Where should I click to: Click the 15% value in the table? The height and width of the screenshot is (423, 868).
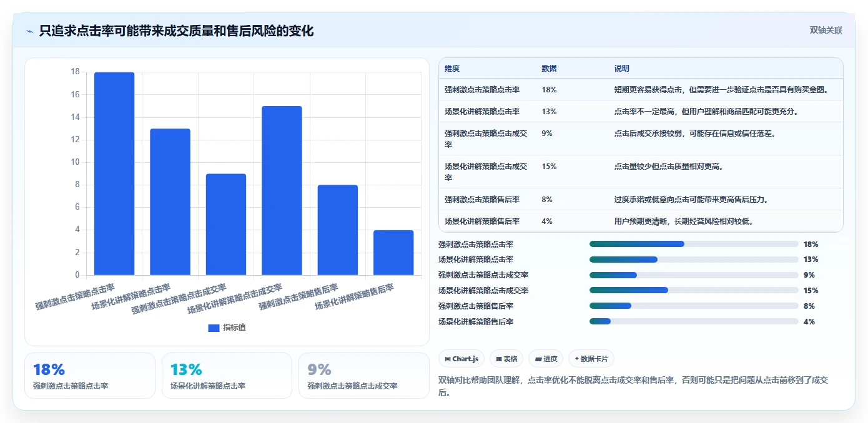click(550, 167)
